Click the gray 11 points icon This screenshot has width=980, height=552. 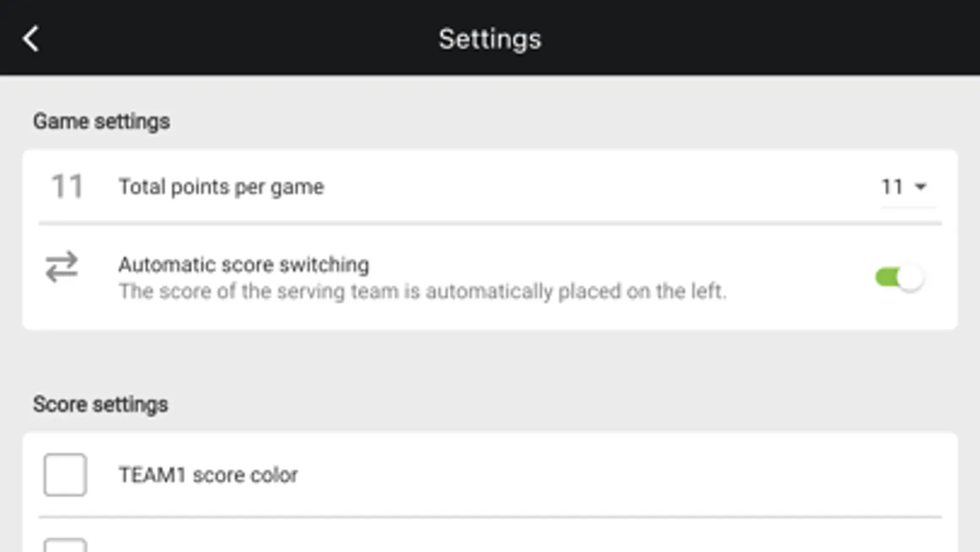pyautogui.click(x=67, y=186)
